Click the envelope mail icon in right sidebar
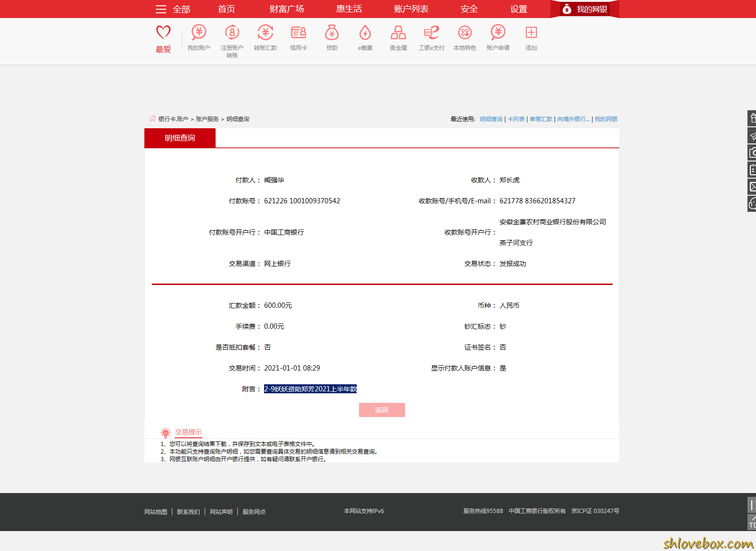Screen dimensions: 756x551 [x=752, y=187]
